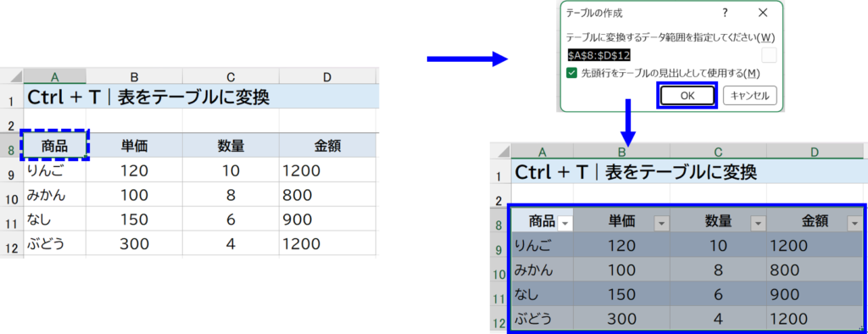Click the title cell above the converted table
The height and width of the screenshot is (334, 868).
[687, 172]
